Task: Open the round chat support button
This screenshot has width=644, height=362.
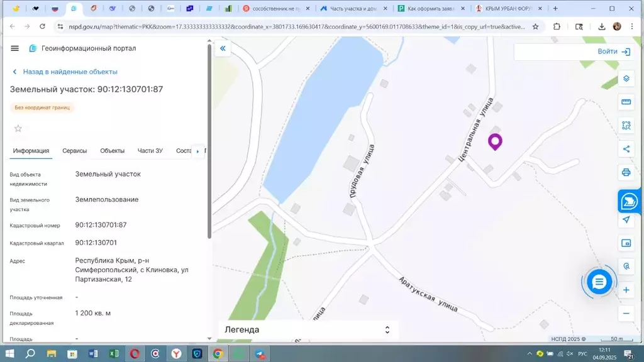Action: click(x=599, y=282)
